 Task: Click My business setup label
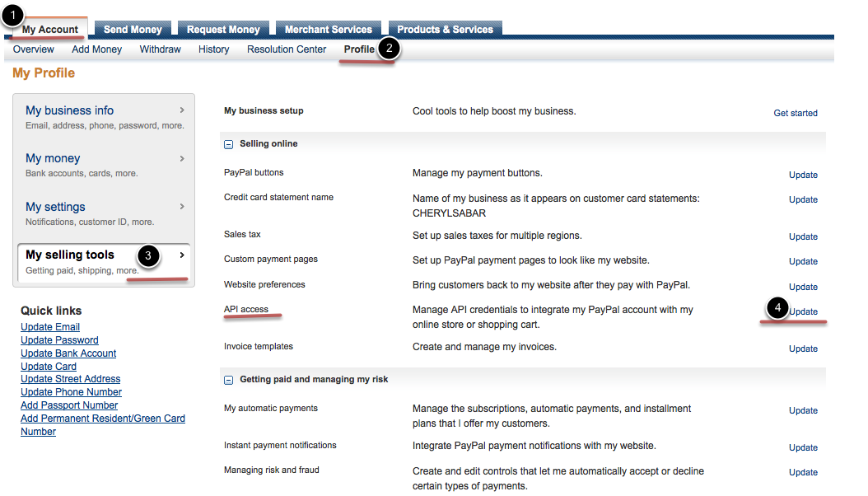264,110
